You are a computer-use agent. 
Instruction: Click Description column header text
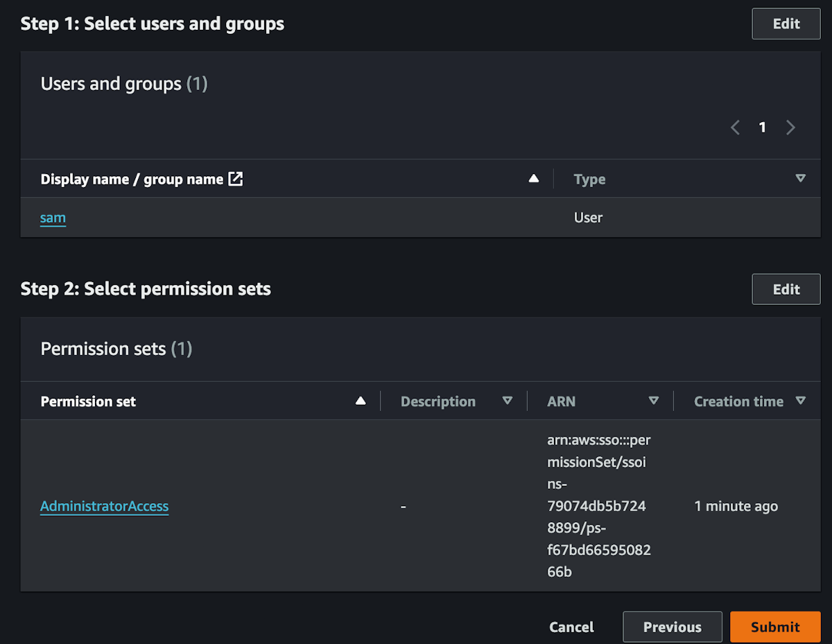[x=438, y=401]
